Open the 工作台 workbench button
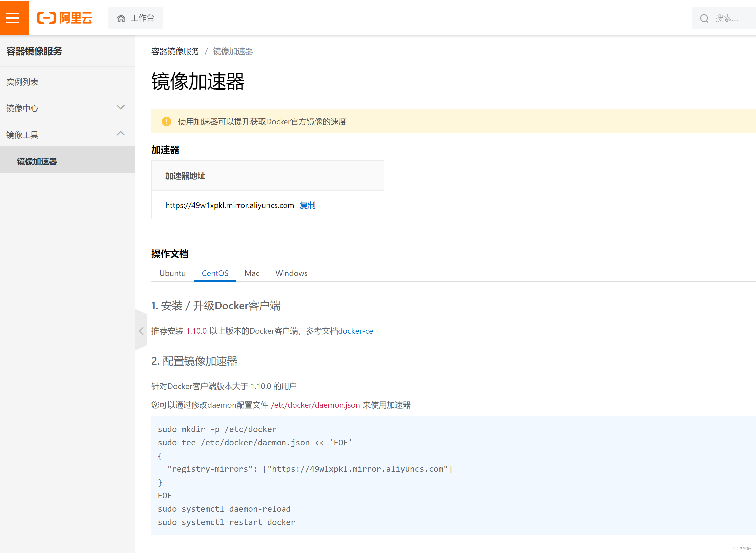 click(135, 18)
